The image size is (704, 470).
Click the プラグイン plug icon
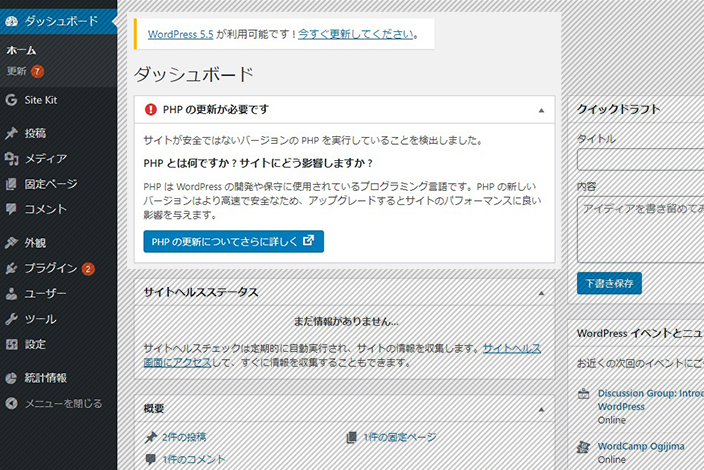11,268
